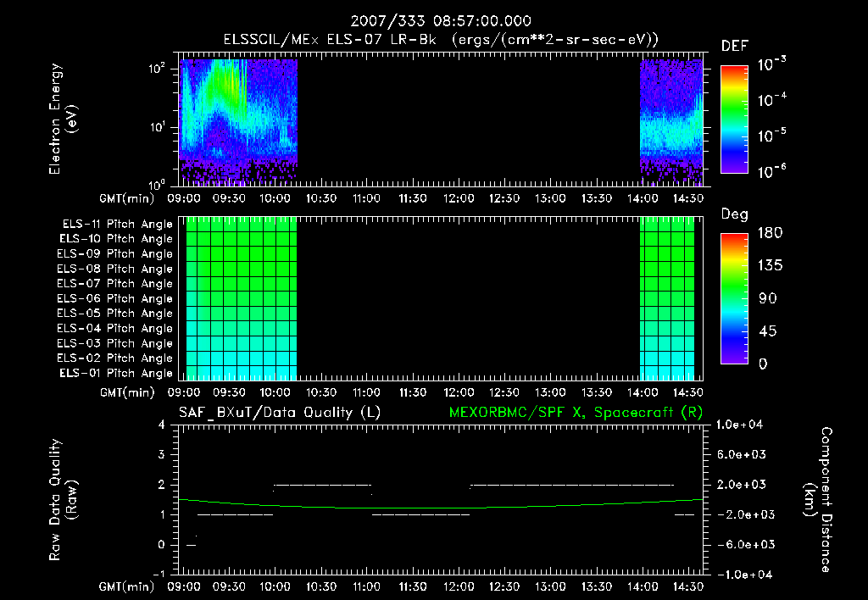Screen dimensions: 868x600
Task: Click GMT(min) label under the bottom plot
Action: [127, 586]
